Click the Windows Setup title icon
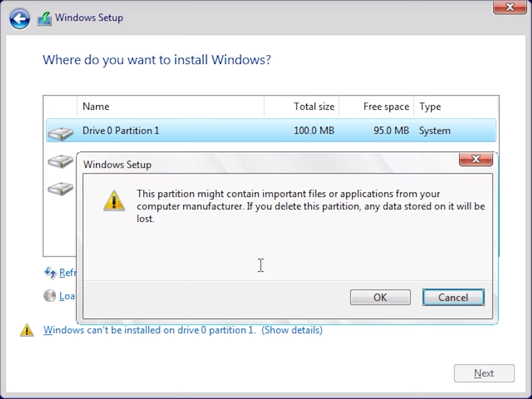Viewport: 532px width, 399px height. pos(44,19)
